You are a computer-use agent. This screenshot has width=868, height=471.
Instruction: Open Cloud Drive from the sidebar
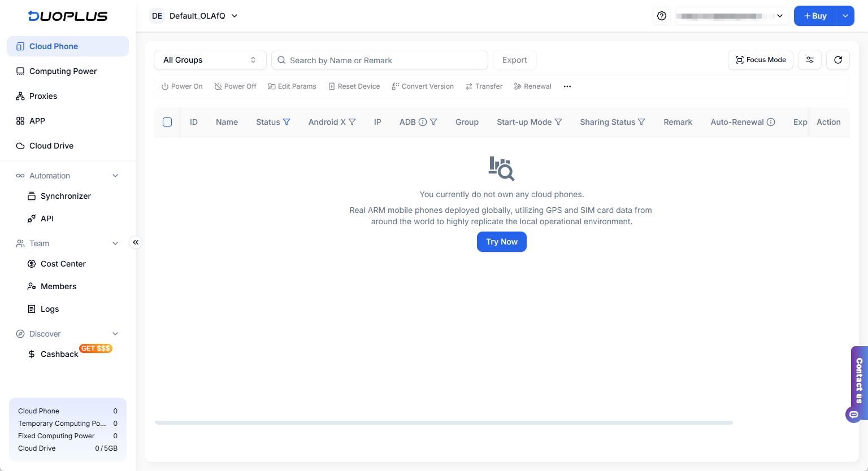click(x=51, y=145)
